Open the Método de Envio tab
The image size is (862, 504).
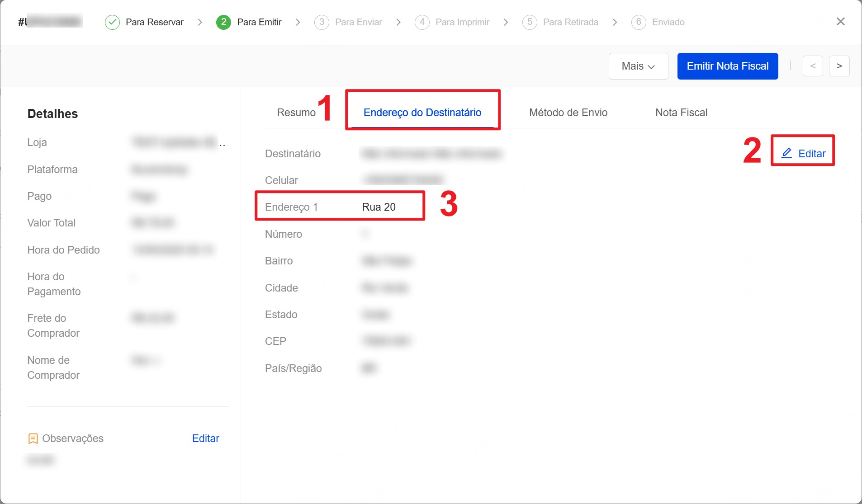(x=568, y=113)
